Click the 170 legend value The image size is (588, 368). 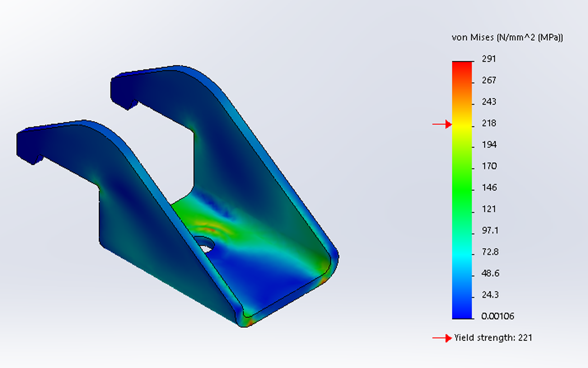[x=489, y=166]
